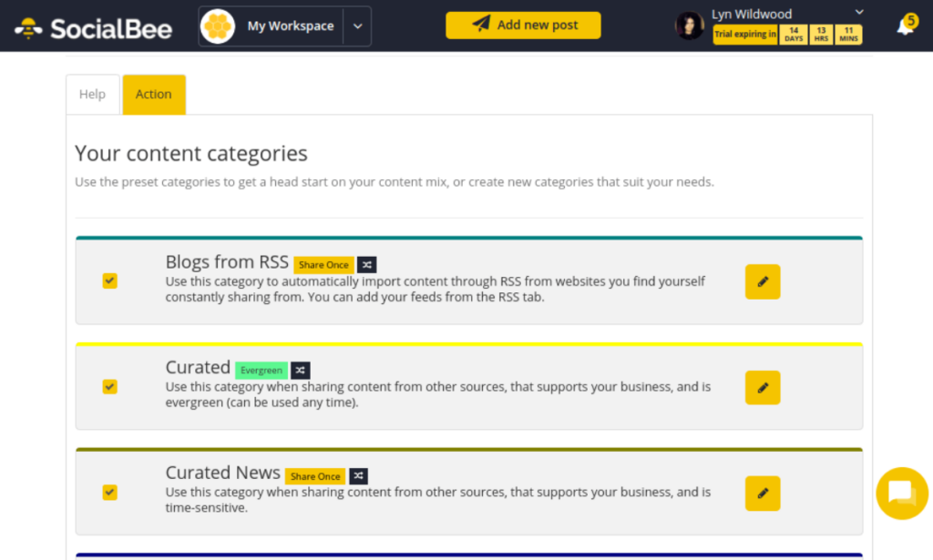Click shuffle icon next to Curated News
933x560 pixels.
point(358,476)
